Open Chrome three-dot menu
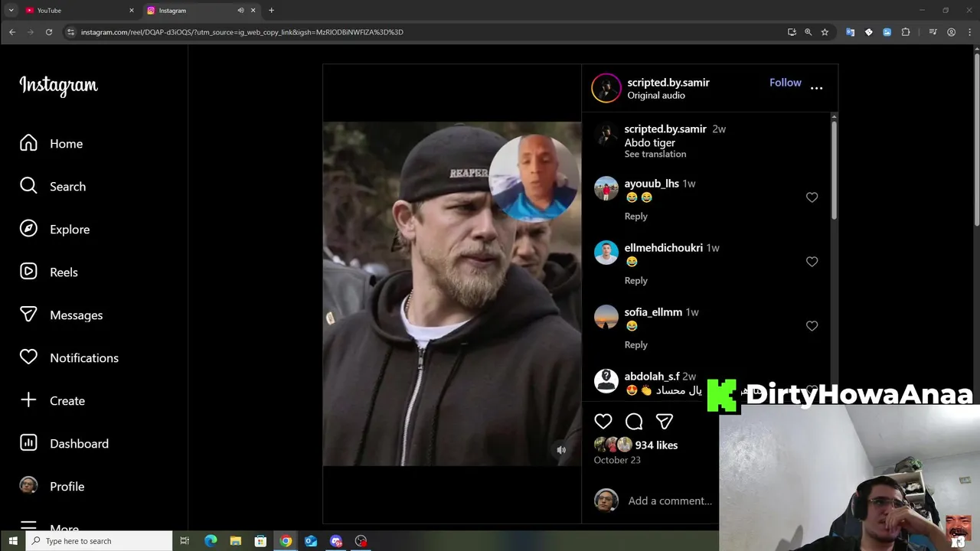This screenshot has height=551, width=980. click(x=969, y=32)
